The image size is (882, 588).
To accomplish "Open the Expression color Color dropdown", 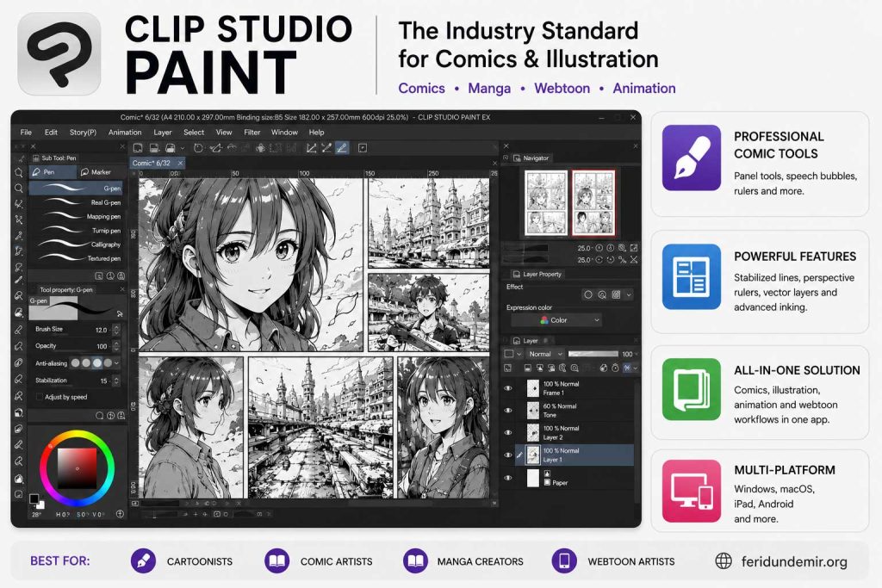I will (x=557, y=320).
